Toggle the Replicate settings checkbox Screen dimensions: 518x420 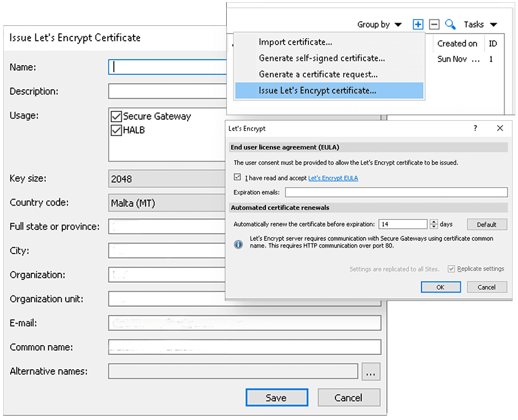click(x=451, y=269)
